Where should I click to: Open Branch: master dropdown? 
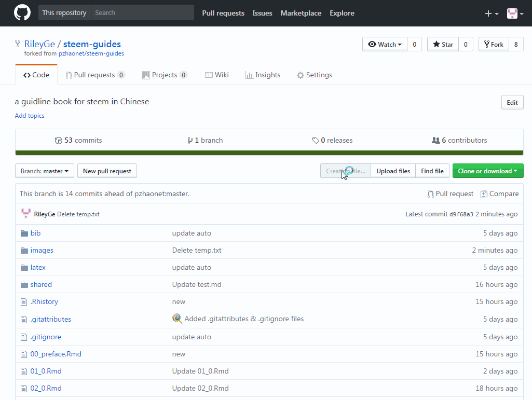[x=45, y=171]
